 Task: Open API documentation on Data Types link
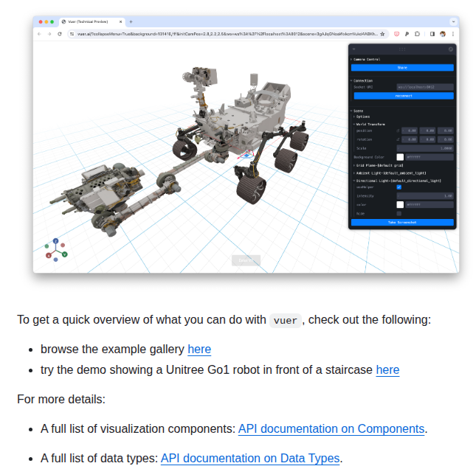(x=250, y=458)
